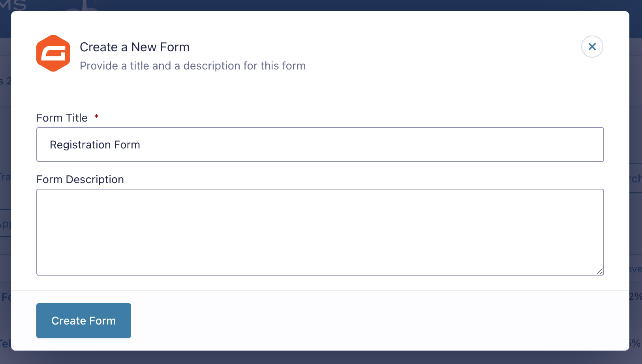Click the circled X to dismiss the modal
Image resolution: width=642 pixels, height=364 pixels.
[x=592, y=47]
